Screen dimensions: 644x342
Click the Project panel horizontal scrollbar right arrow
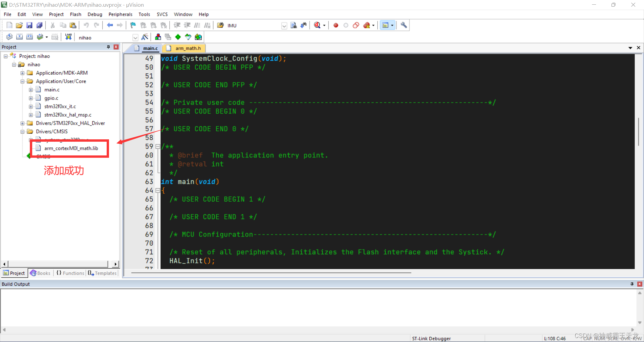[x=115, y=264]
